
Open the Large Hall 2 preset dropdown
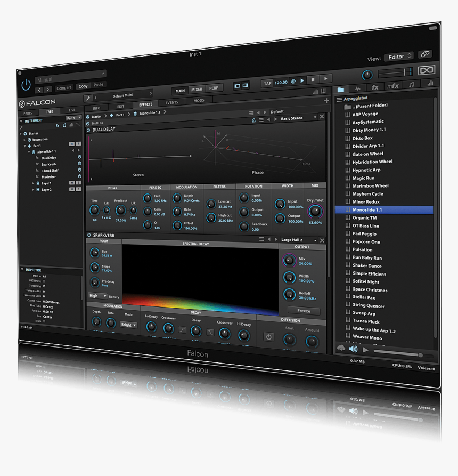[x=299, y=240]
